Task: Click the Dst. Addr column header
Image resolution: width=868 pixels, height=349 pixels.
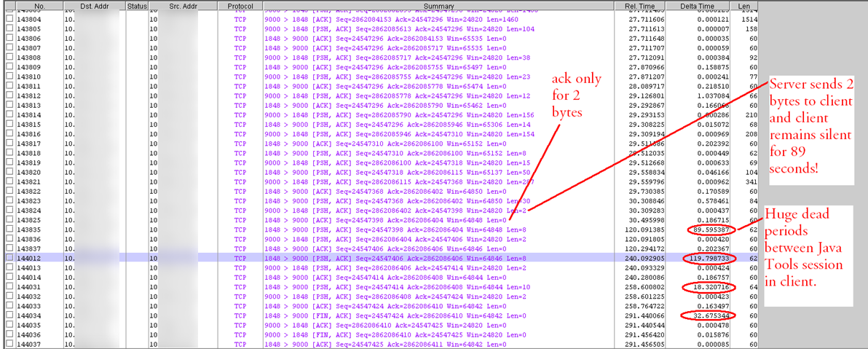Action: click(x=95, y=5)
